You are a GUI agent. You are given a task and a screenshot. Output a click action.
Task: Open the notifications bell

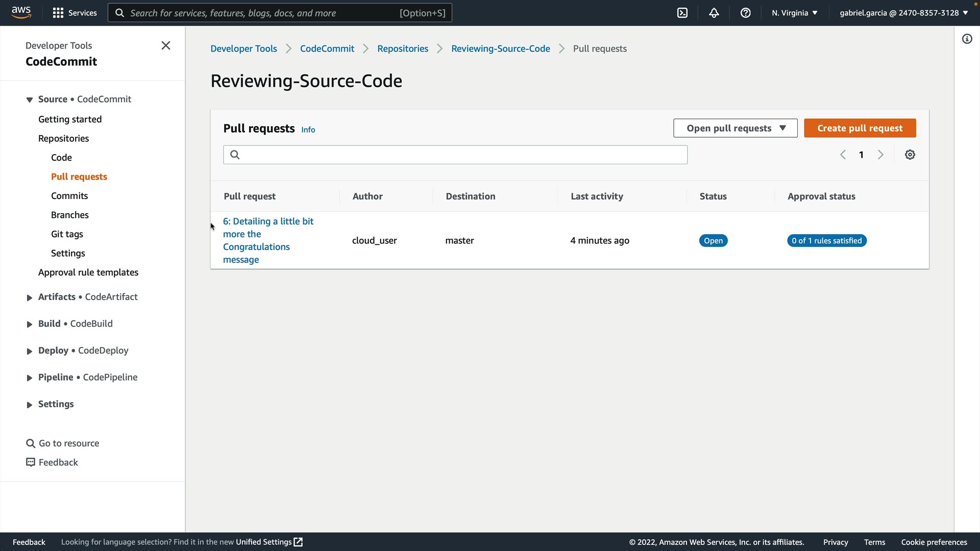pos(714,13)
